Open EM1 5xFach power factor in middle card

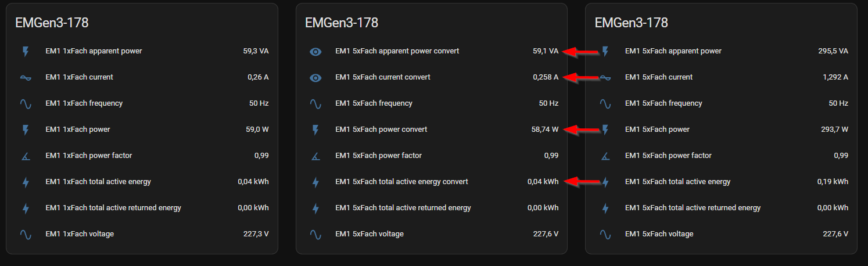click(x=432, y=156)
